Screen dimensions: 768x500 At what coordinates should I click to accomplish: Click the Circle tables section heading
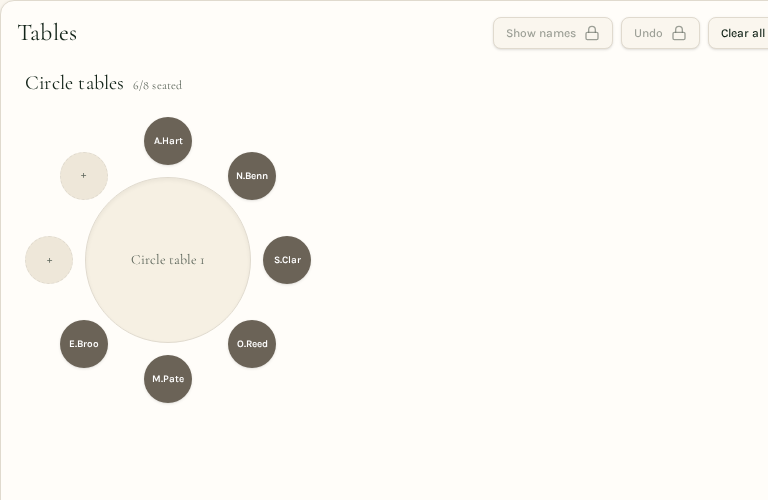pos(74,83)
